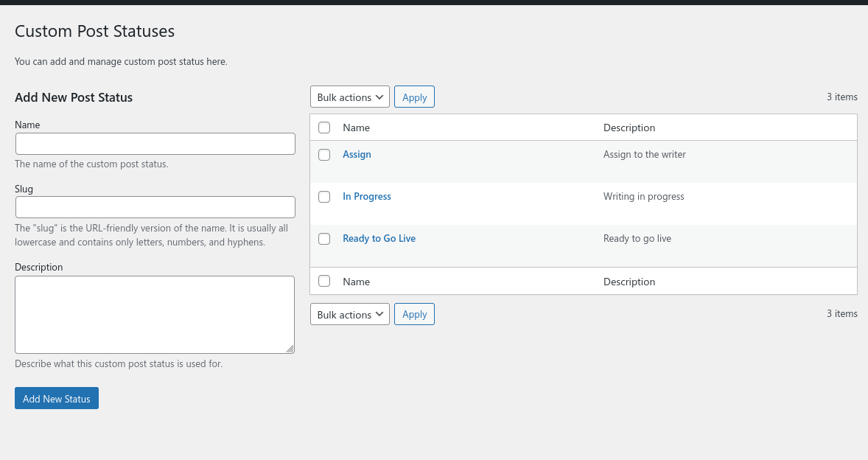868x460 pixels.
Task: Click into the Slug text field
Action: click(x=155, y=207)
